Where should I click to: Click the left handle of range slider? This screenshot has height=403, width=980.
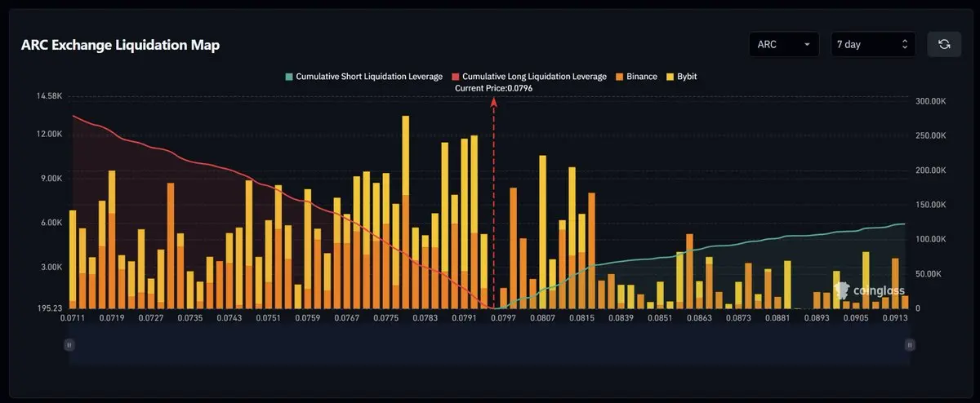tap(69, 345)
